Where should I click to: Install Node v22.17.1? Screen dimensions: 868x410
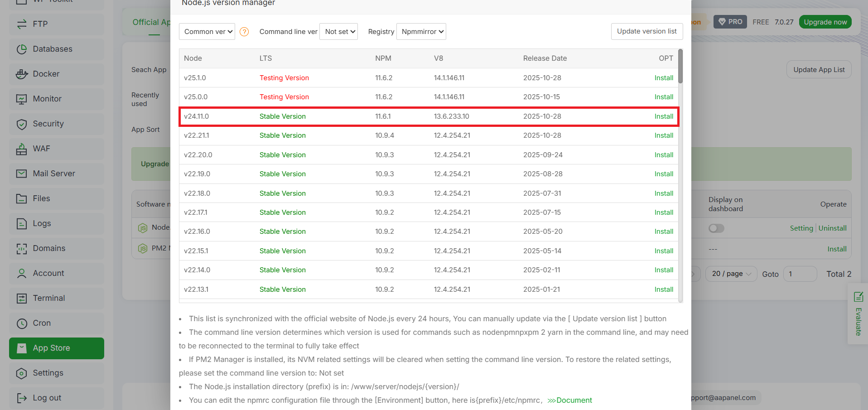pyautogui.click(x=664, y=212)
